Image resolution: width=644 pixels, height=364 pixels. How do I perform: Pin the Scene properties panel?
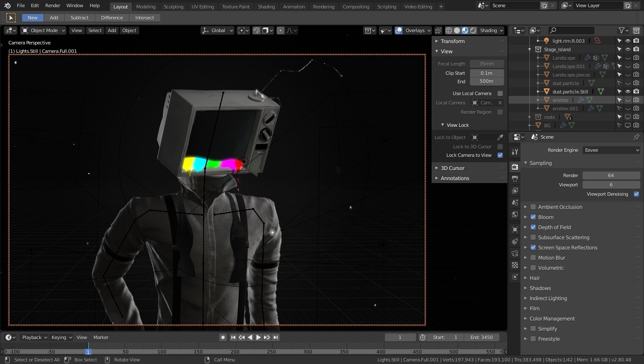[x=636, y=137]
